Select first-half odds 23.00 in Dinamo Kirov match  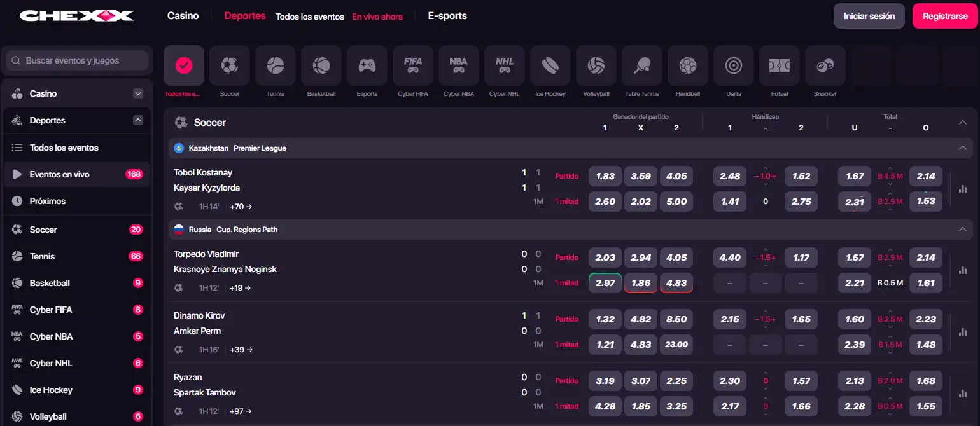[676, 345]
